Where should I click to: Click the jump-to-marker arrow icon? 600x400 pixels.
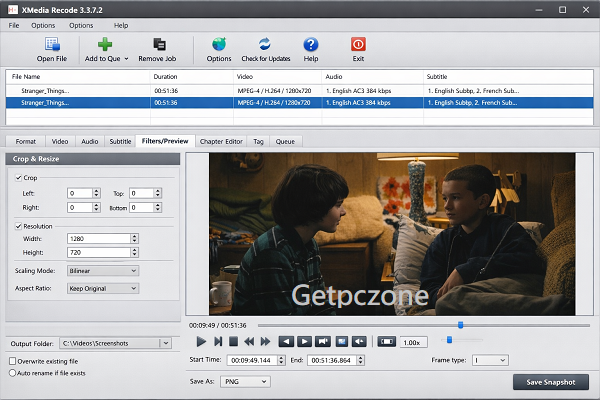[x=359, y=341]
